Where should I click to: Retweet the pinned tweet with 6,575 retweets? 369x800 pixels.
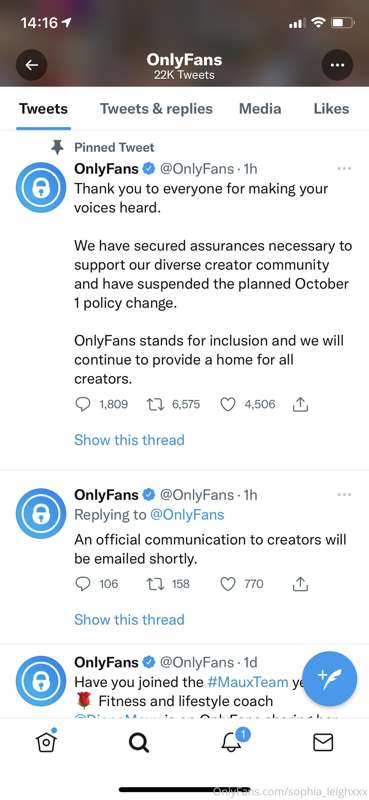[x=154, y=405]
